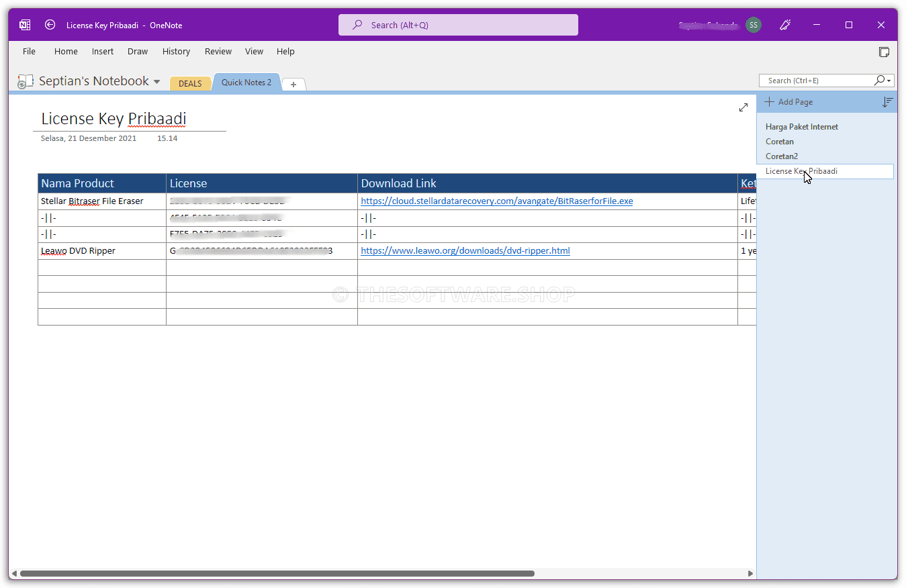Open the History ribbon tab
Screen dimensions: 906x588
176,51
